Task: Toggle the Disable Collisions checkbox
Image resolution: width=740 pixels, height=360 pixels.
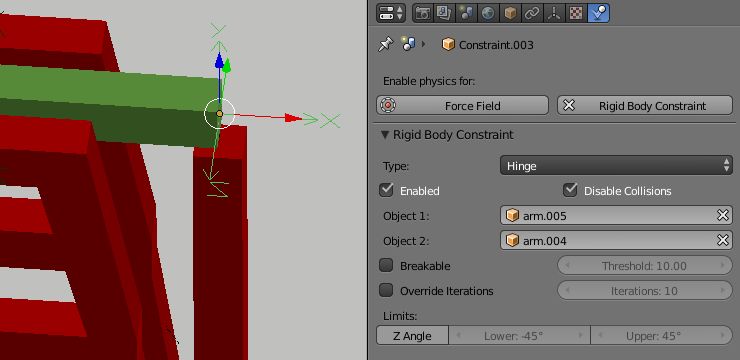Action: pos(570,190)
